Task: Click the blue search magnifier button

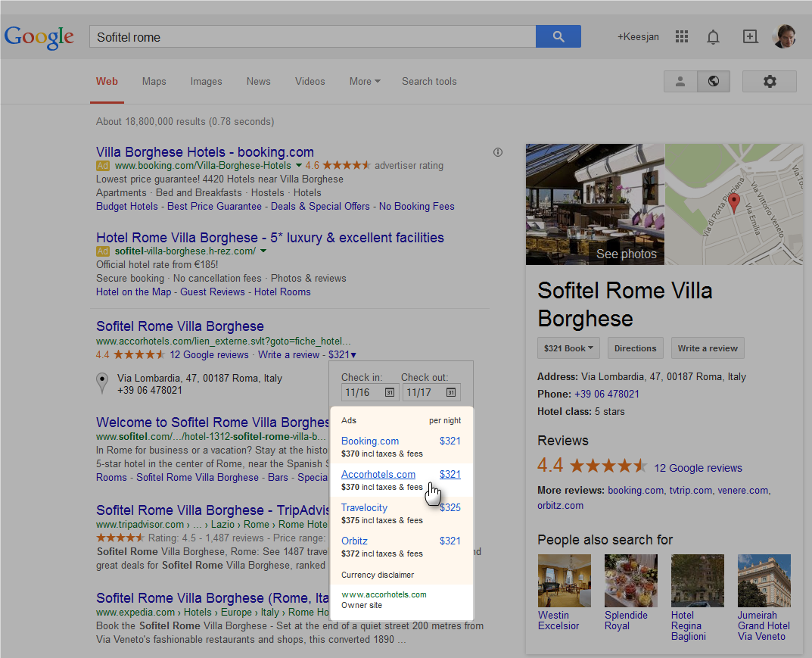Action: tap(558, 36)
